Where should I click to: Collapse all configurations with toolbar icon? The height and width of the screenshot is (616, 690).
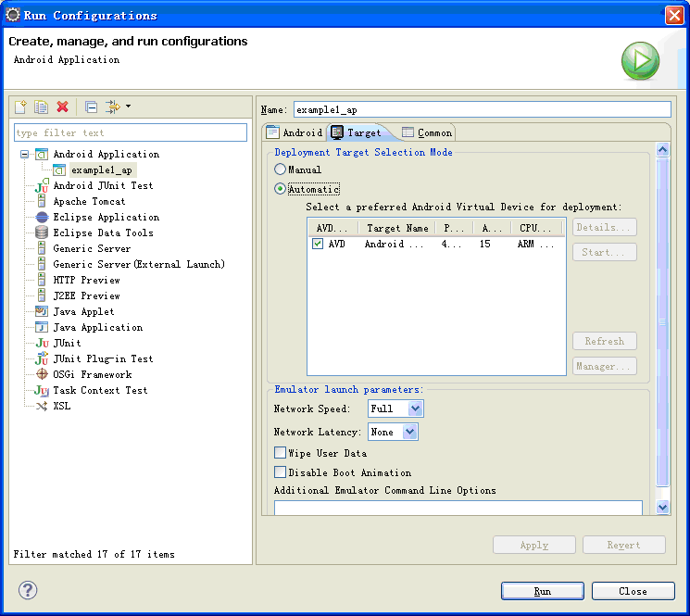[91, 107]
